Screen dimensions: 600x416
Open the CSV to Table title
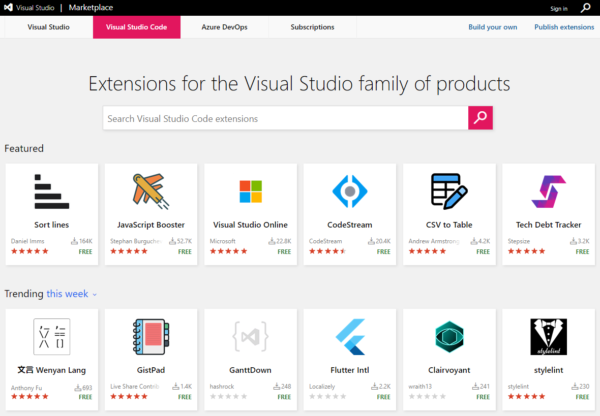[x=449, y=225]
